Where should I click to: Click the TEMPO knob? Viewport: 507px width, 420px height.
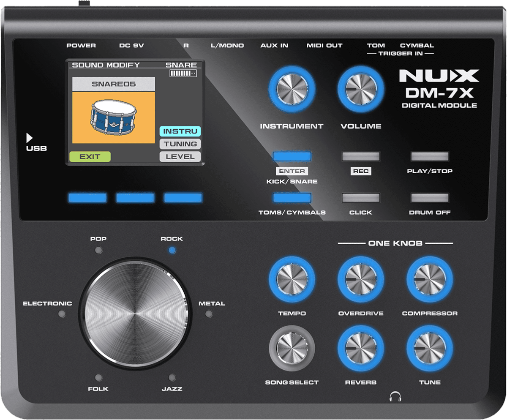292,279
